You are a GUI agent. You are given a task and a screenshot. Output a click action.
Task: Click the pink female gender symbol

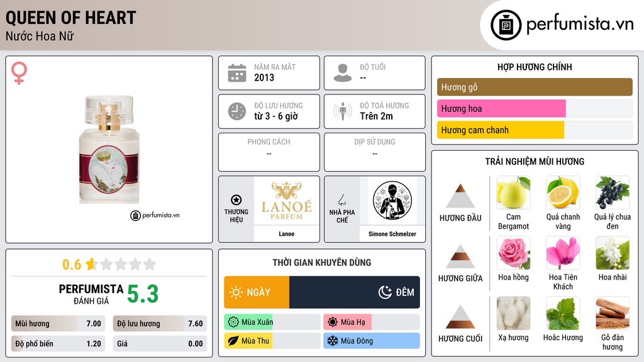(19, 73)
